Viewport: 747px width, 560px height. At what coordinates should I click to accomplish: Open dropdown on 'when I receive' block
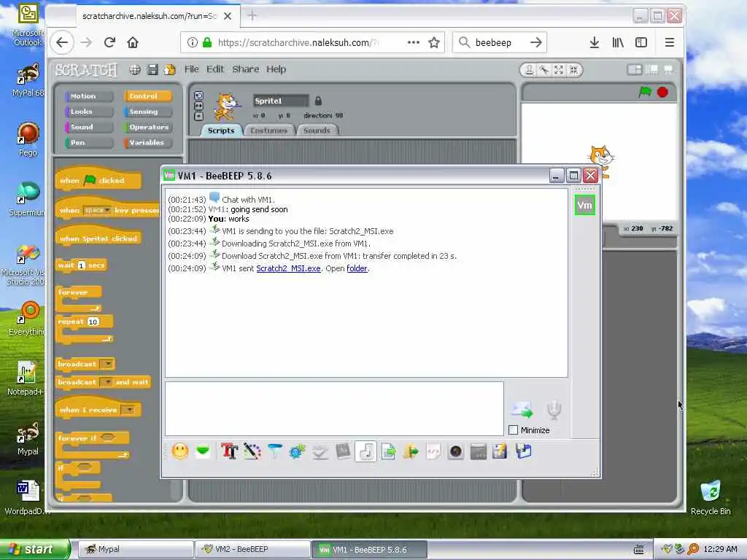pos(128,410)
